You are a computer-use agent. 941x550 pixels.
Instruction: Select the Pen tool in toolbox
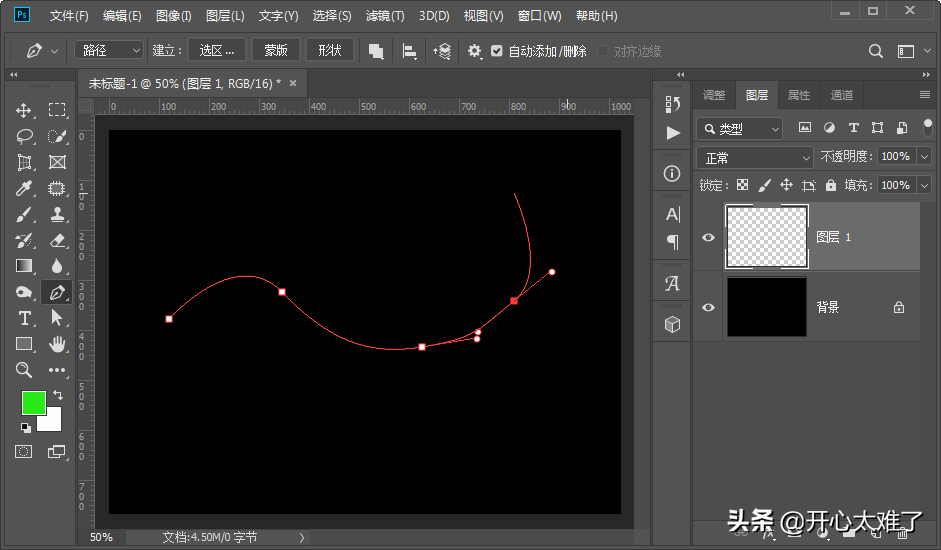(57, 292)
